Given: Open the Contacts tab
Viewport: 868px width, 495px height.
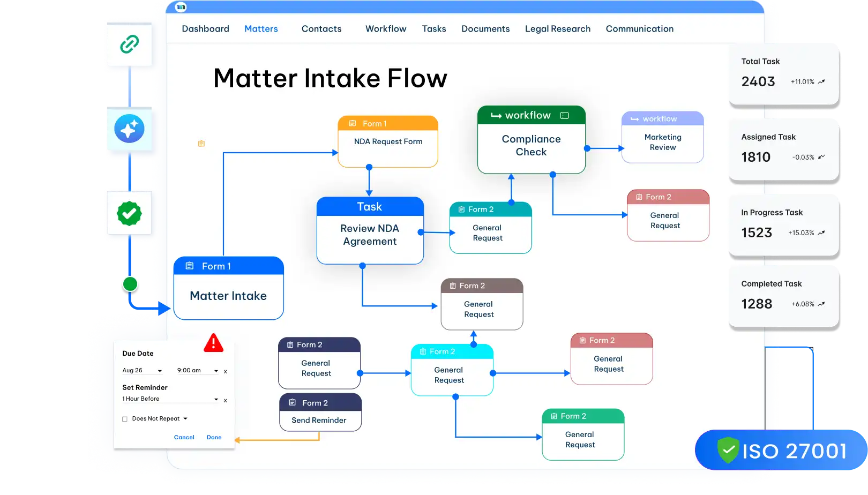Looking at the screenshot, I should 321,29.
